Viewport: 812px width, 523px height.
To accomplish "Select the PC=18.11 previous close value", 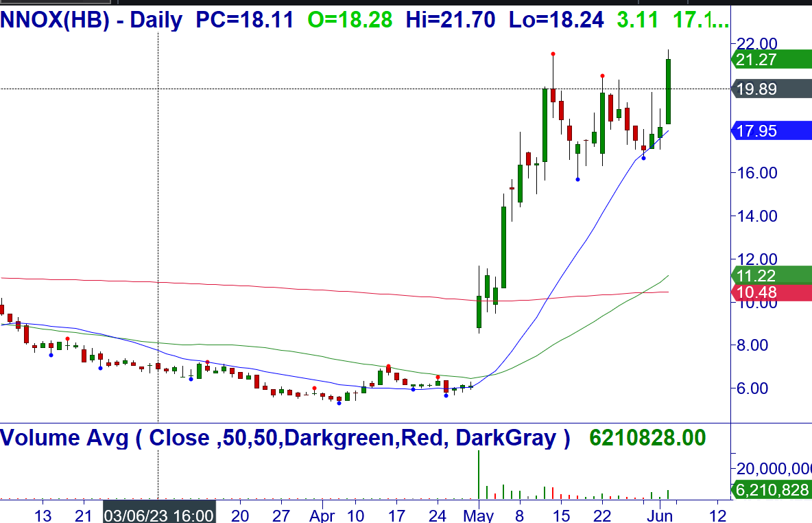I will pos(244,20).
